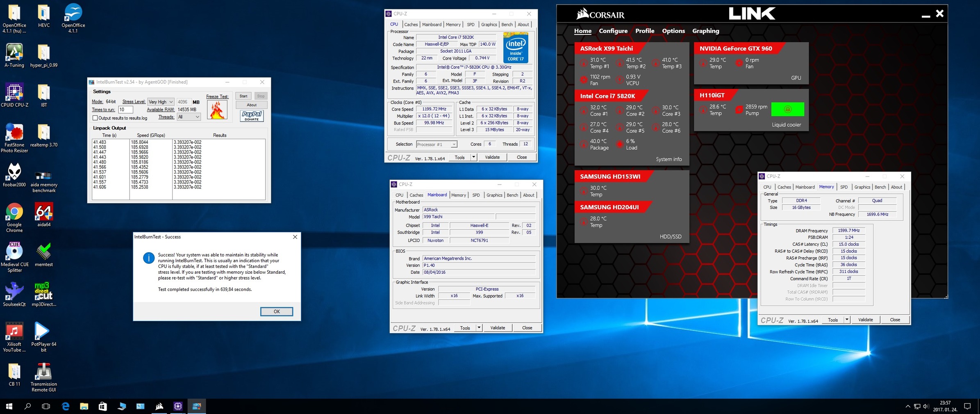Expand Tools dropdown arrow in Memory window
980x414 pixels.
tap(847, 320)
